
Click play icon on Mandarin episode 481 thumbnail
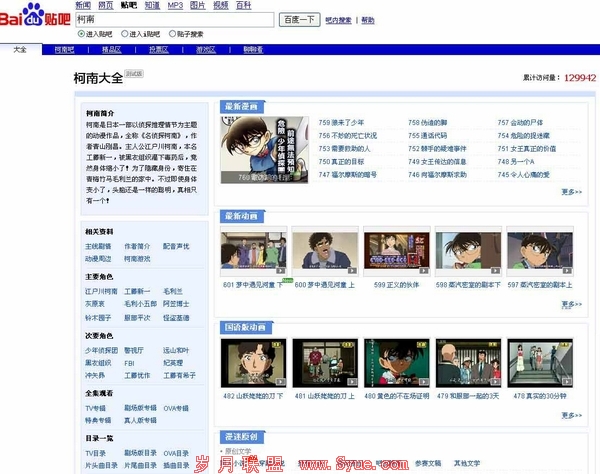click(352, 381)
